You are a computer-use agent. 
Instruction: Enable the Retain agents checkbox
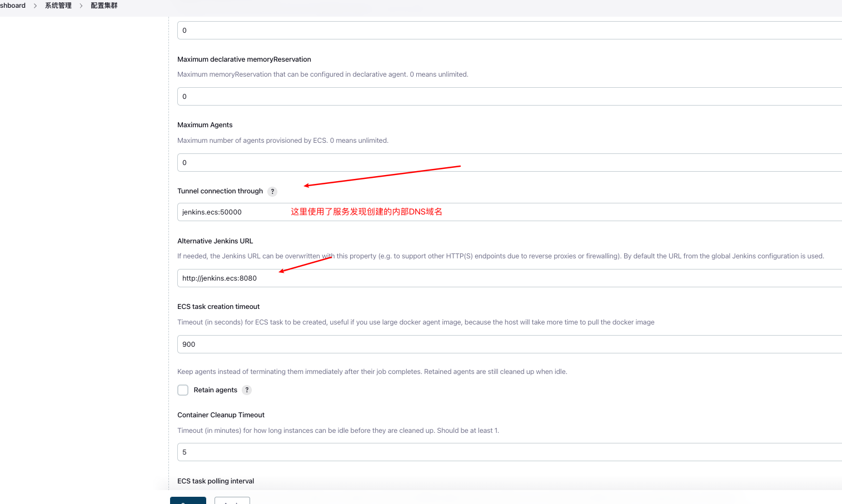pos(183,390)
